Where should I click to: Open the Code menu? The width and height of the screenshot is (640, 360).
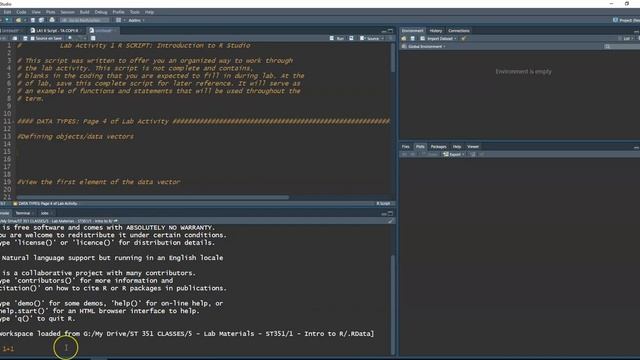pos(21,12)
